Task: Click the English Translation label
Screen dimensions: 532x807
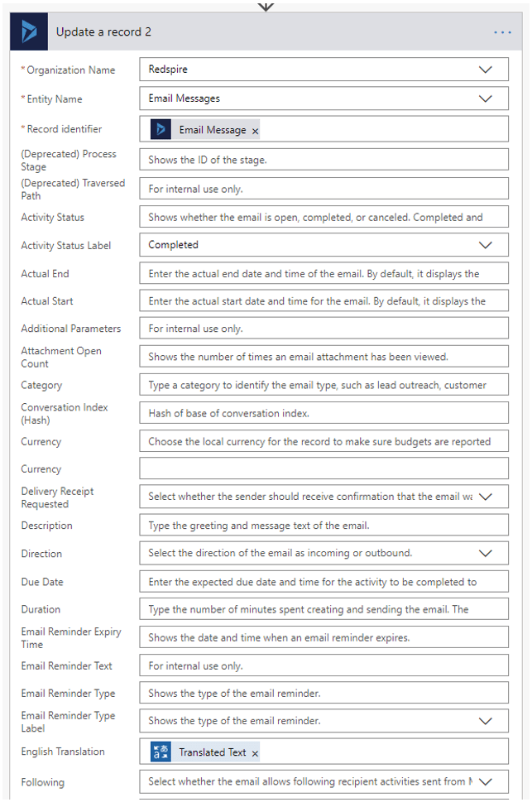Action: point(63,752)
